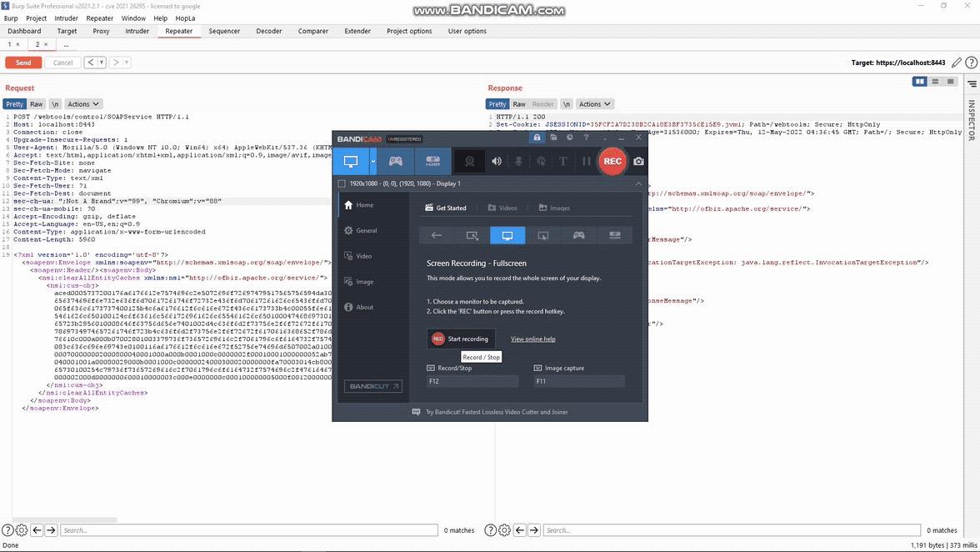Select Bandicam HDMI device recording mode in top bar
Viewport: 980px width, 552px height.
(x=432, y=161)
